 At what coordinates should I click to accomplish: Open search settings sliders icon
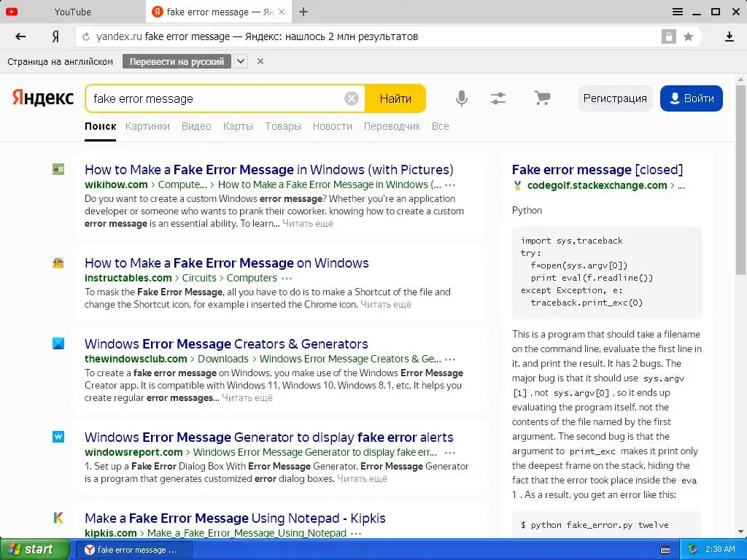[498, 98]
